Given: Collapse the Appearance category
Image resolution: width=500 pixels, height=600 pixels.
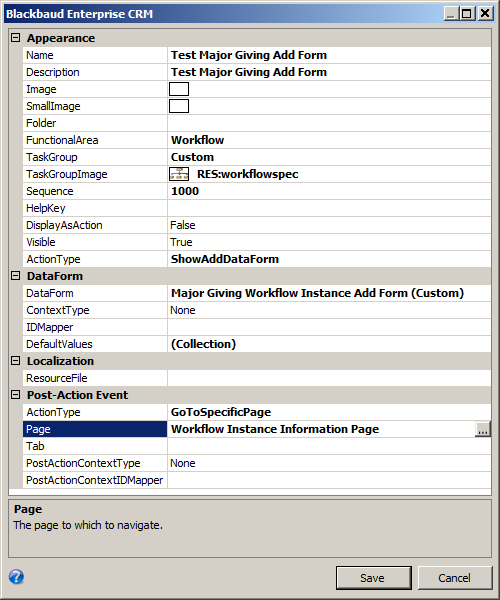Looking at the screenshot, I should (x=15, y=38).
